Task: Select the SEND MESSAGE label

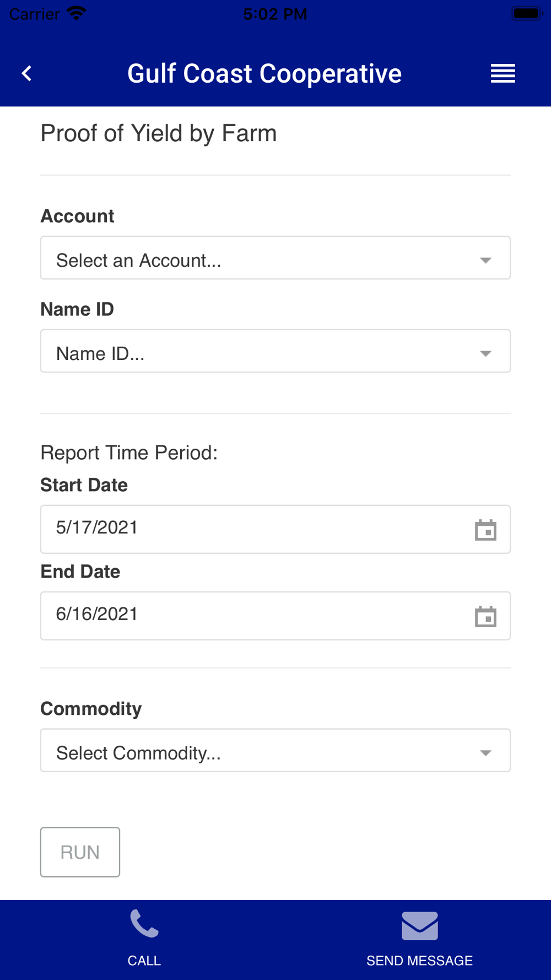Action: click(420, 961)
